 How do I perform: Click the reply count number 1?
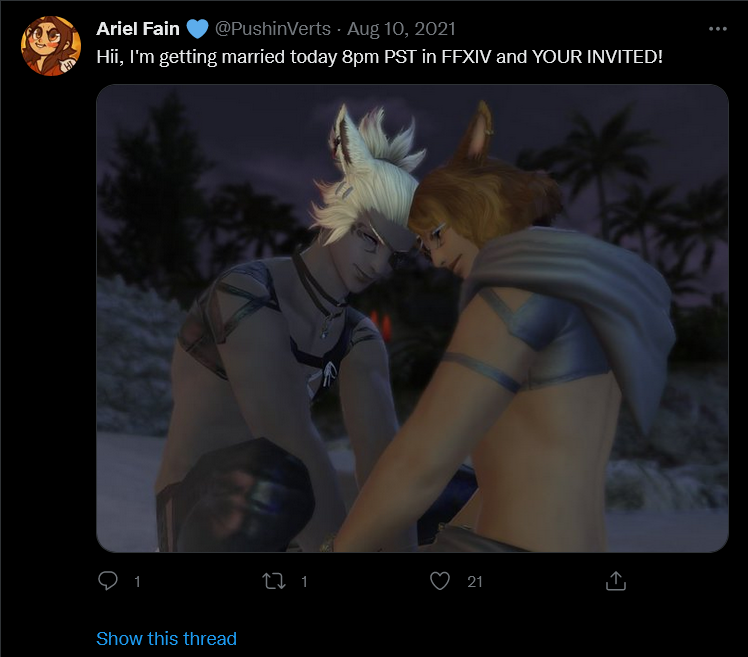click(137, 581)
